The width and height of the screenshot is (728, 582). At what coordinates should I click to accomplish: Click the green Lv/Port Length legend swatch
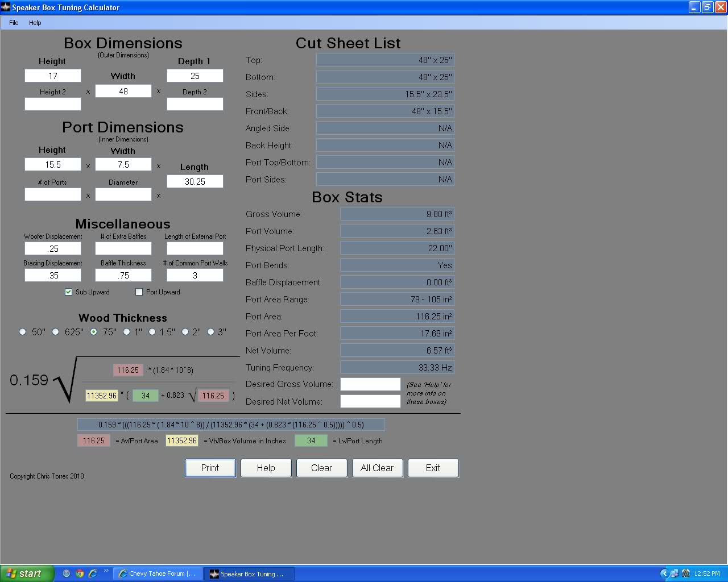[311, 440]
